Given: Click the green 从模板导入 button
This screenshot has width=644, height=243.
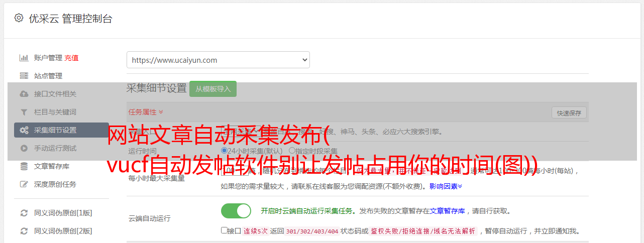Looking at the screenshot, I should [x=213, y=89].
